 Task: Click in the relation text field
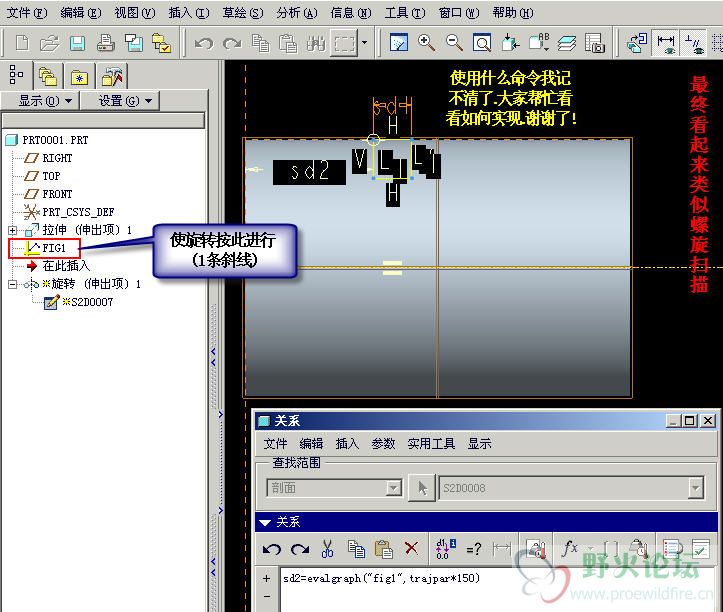pyautogui.click(x=498, y=590)
